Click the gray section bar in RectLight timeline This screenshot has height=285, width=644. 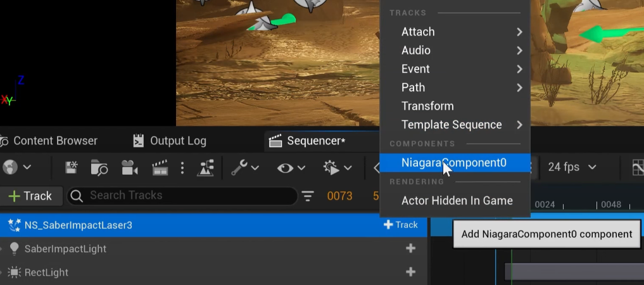[x=574, y=272]
